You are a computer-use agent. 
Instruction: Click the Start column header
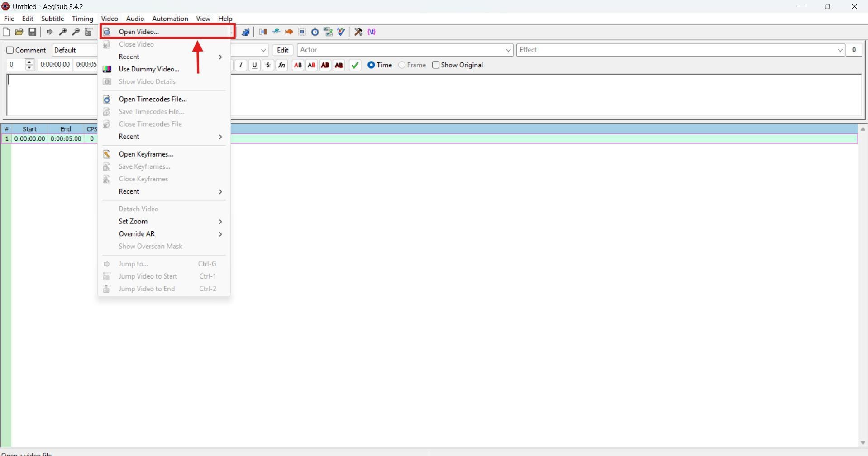click(30, 129)
